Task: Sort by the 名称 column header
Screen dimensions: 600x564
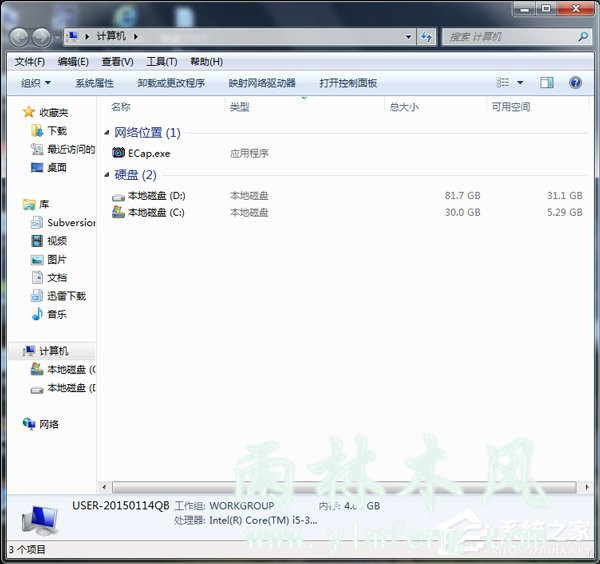Action: click(121, 106)
